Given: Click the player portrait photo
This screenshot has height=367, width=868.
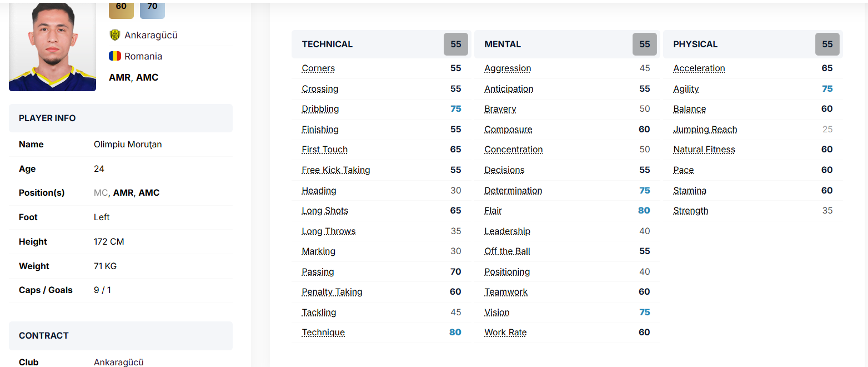Looking at the screenshot, I should coord(52,47).
